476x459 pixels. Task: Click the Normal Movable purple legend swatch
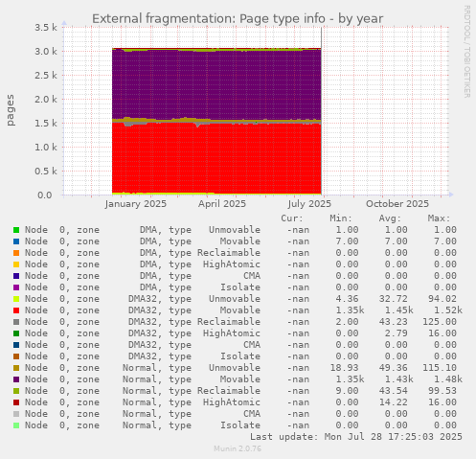(x=16, y=379)
